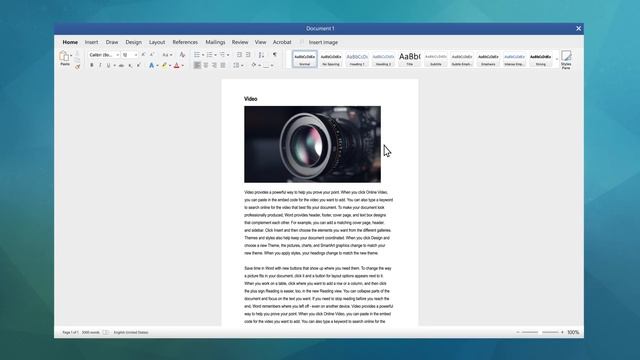Decrease the font size
Screen dimensions: 640x360
tap(151, 55)
